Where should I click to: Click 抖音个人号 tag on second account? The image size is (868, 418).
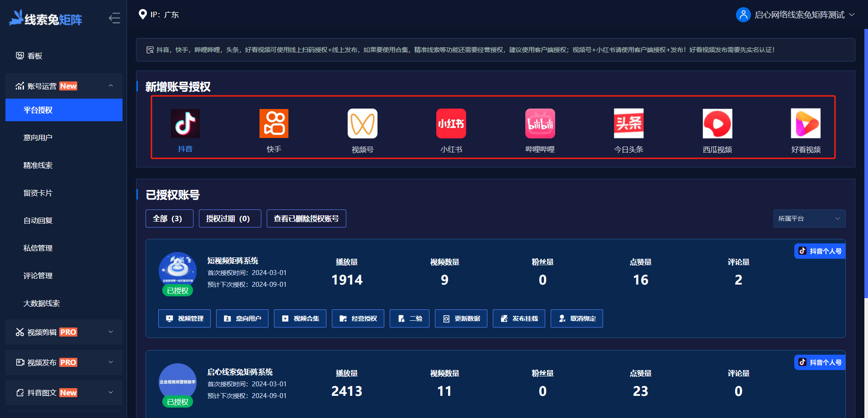(x=820, y=362)
